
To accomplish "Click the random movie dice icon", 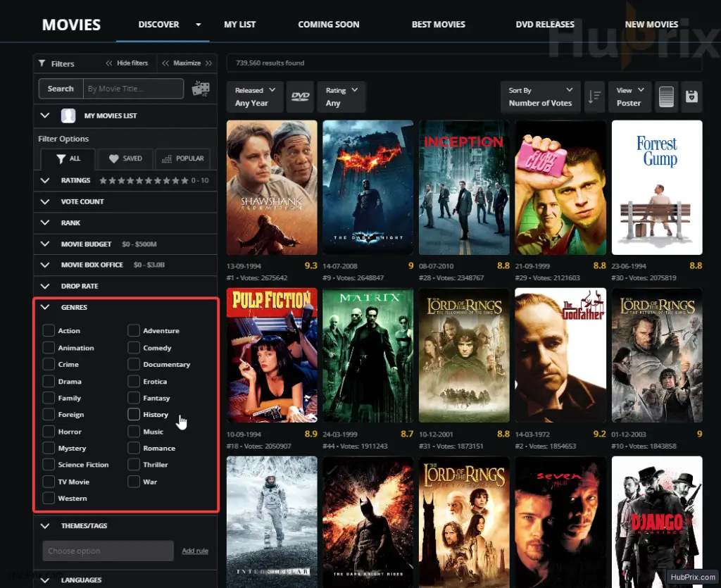I will (x=201, y=88).
